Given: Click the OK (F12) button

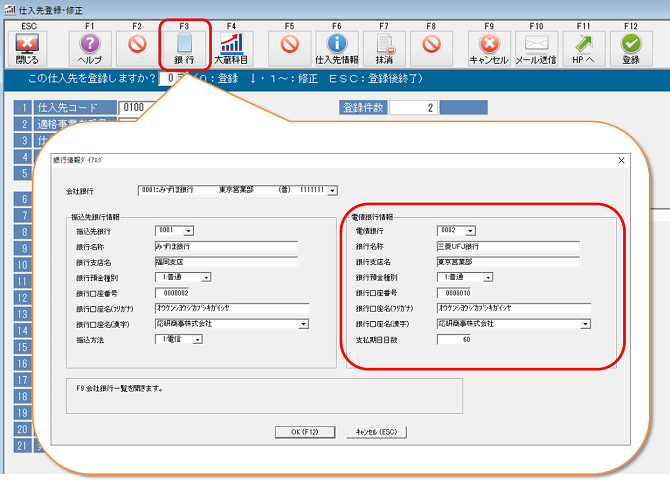Looking at the screenshot, I should pos(302,432).
